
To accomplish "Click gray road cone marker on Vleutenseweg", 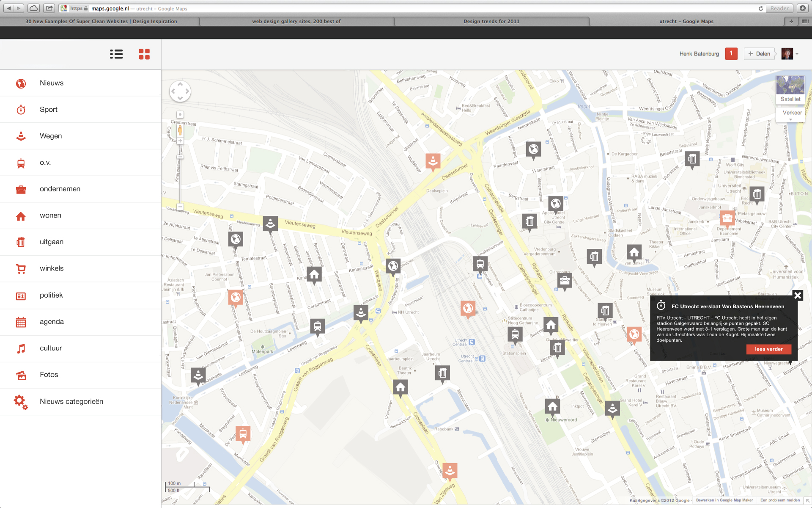I will [x=270, y=224].
